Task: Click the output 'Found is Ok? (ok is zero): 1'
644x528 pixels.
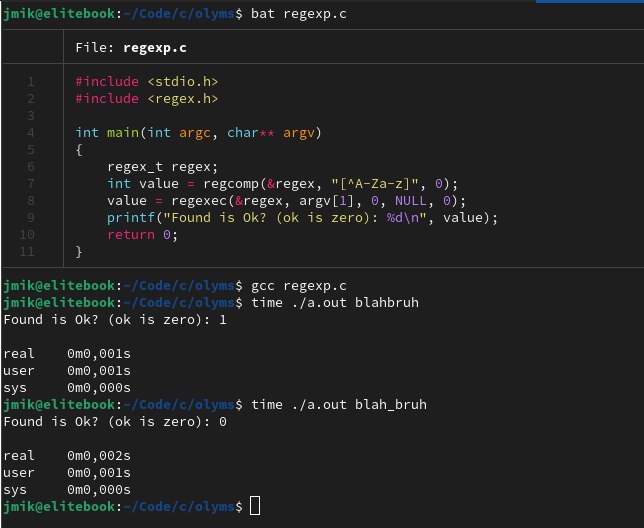Action: (x=115, y=320)
